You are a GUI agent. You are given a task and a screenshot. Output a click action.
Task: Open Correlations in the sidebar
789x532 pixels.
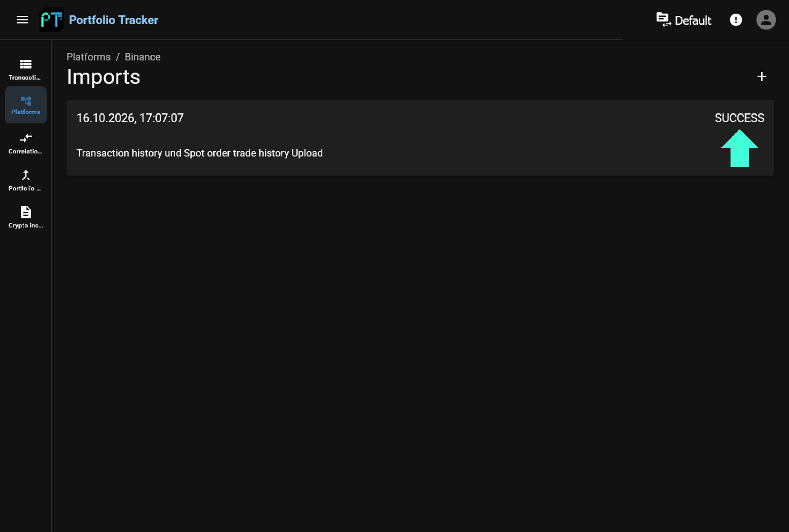26,144
